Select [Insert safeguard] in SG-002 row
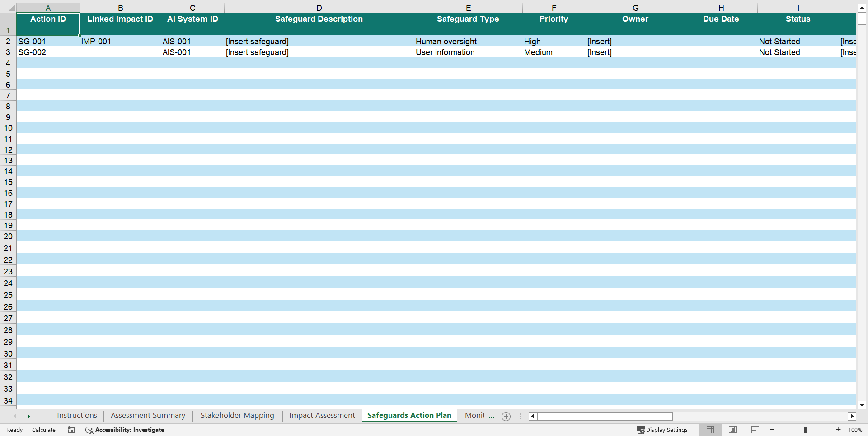This screenshot has width=868, height=436. 319,52
